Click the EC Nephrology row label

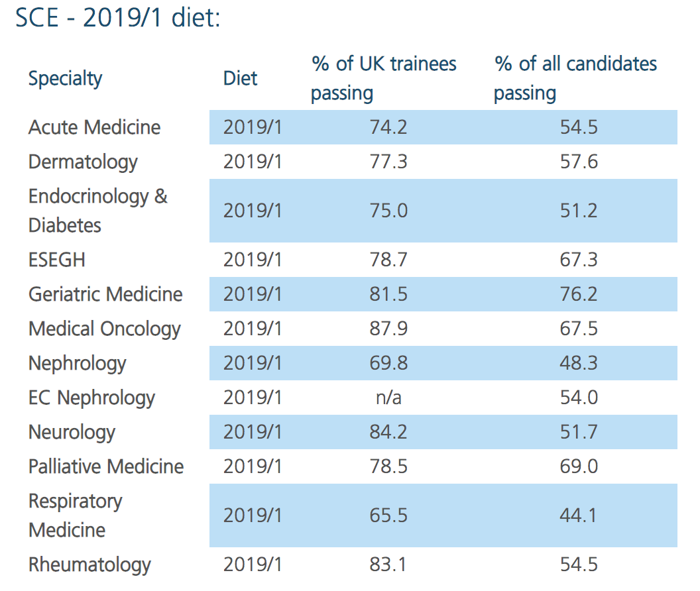tap(91, 398)
